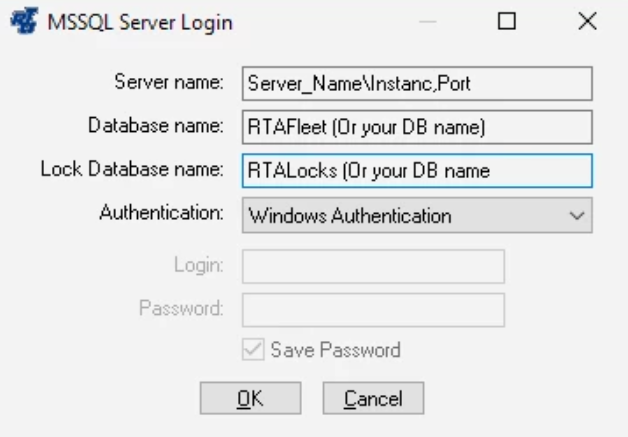Open the Authentication dropdown
628x437 pixels.
[417, 214]
